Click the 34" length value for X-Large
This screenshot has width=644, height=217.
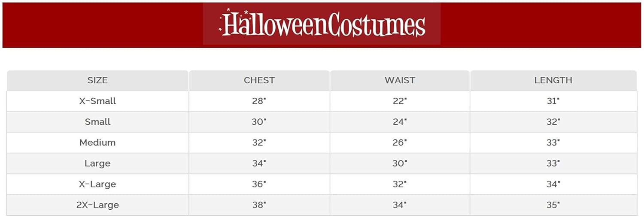click(x=553, y=184)
